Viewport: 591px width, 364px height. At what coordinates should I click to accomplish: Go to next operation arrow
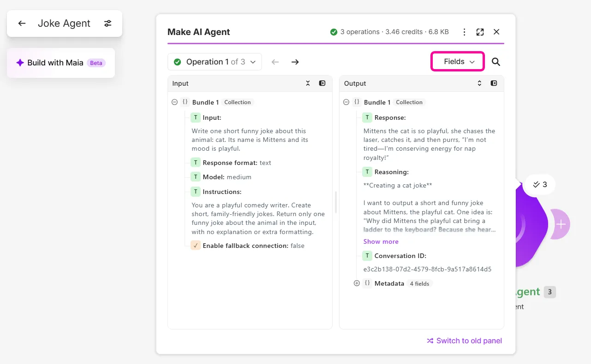pos(295,62)
